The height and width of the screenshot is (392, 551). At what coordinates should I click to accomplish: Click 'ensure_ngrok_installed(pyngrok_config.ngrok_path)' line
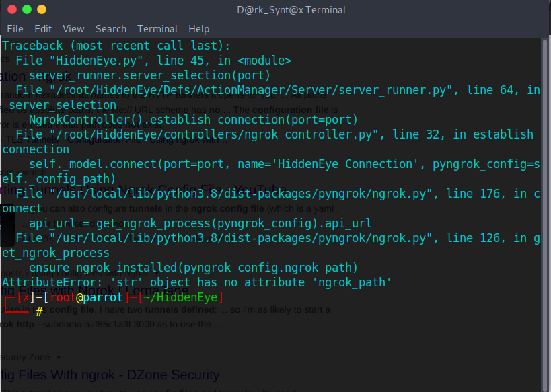coord(193,268)
